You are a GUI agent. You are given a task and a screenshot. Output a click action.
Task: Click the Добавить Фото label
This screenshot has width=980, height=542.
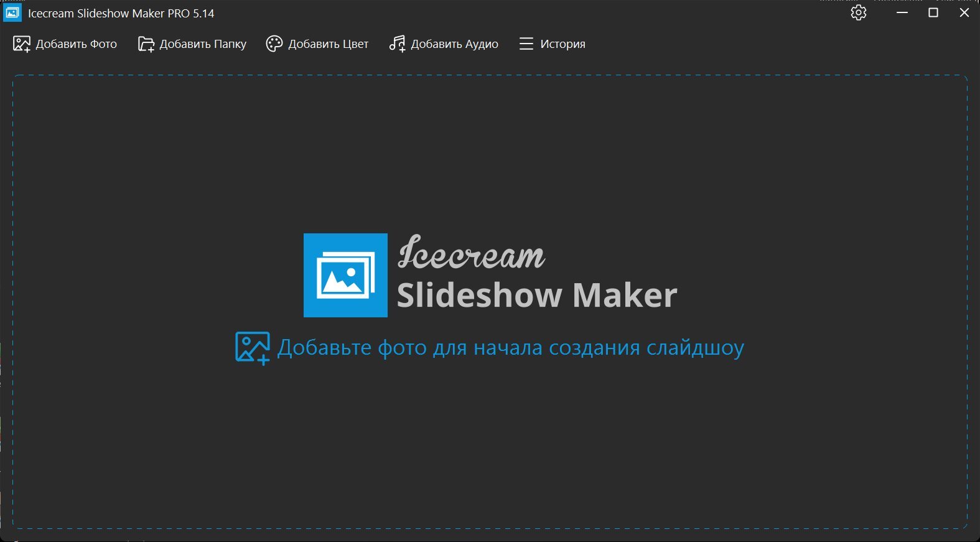pyautogui.click(x=77, y=44)
